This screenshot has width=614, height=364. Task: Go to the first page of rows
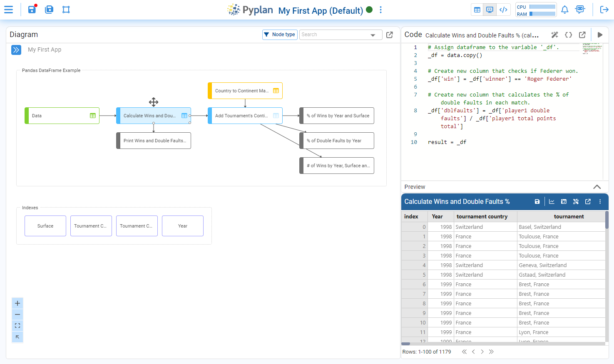[x=464, y=352]
